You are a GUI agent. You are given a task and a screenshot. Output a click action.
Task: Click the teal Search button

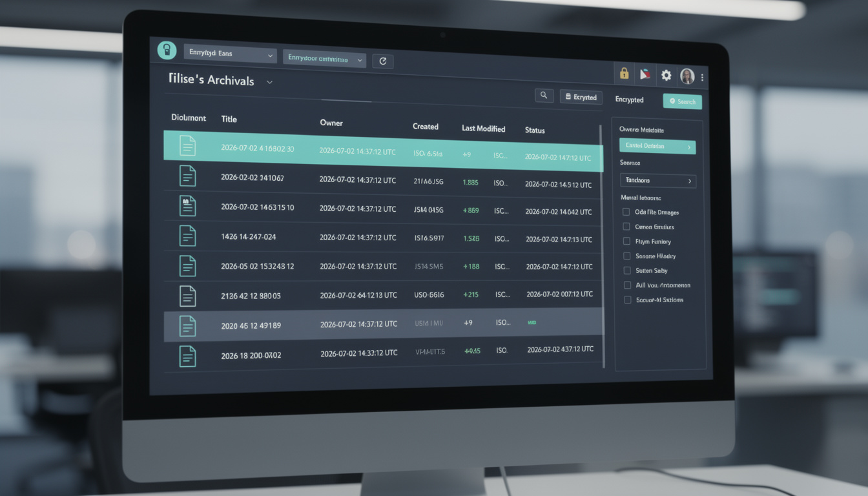click(682, 101)
